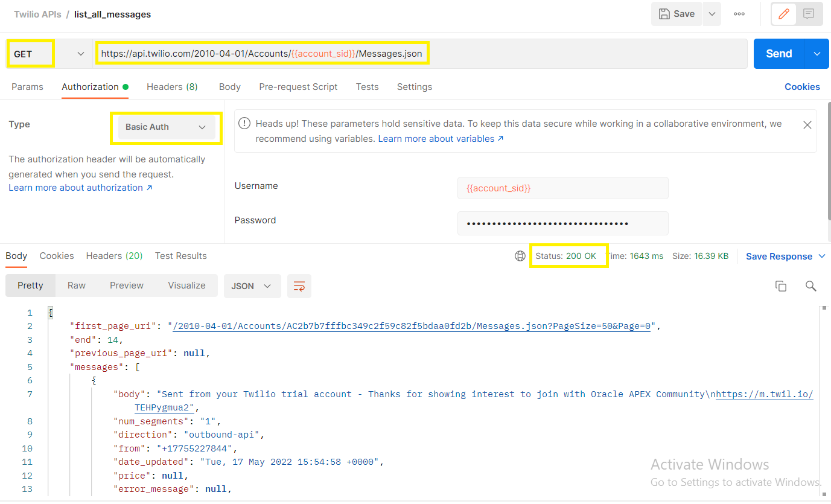Open the first_page_uri link in response
Screen dimensions: 831x504
(x=412, y=327)
